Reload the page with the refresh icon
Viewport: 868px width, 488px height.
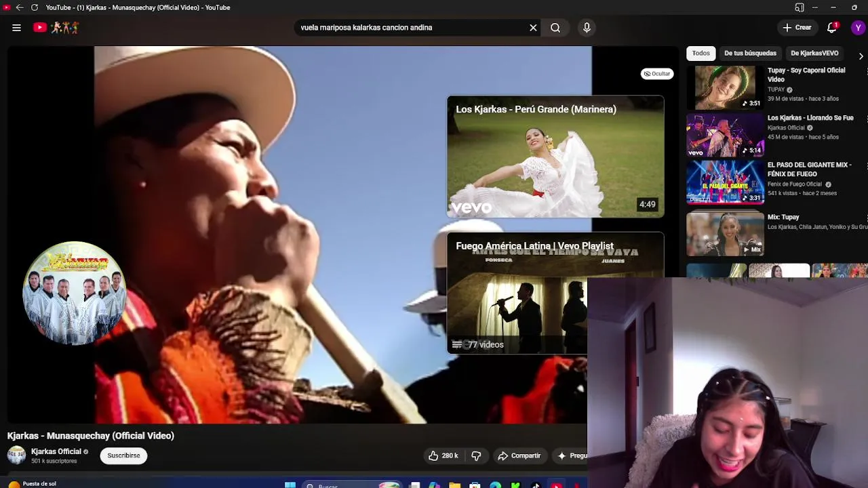[x=35, y=7]
